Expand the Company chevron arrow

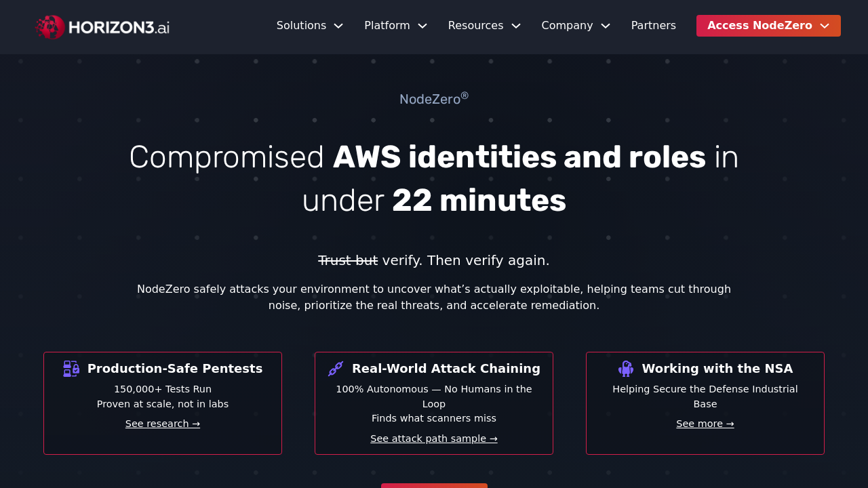606,26
